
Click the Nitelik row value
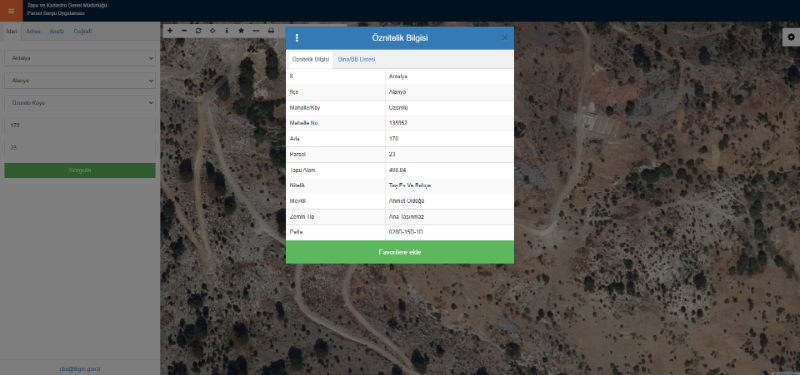pos(410,186)
